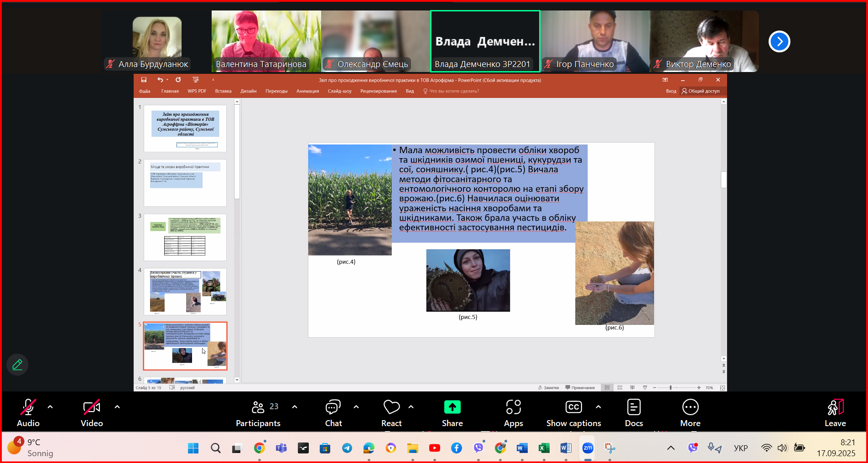
Task: Toggle Show captions
Action: pos(573,413)
